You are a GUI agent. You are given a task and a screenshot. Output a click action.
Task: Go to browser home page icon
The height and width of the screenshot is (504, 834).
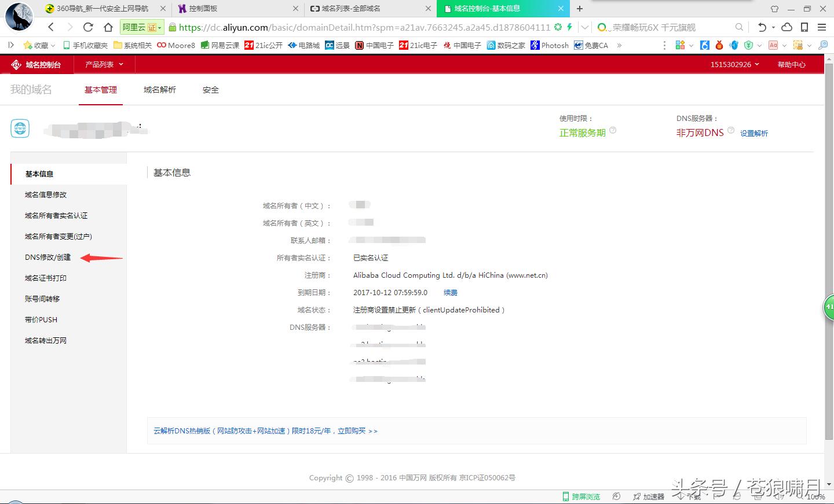point(108,27)
